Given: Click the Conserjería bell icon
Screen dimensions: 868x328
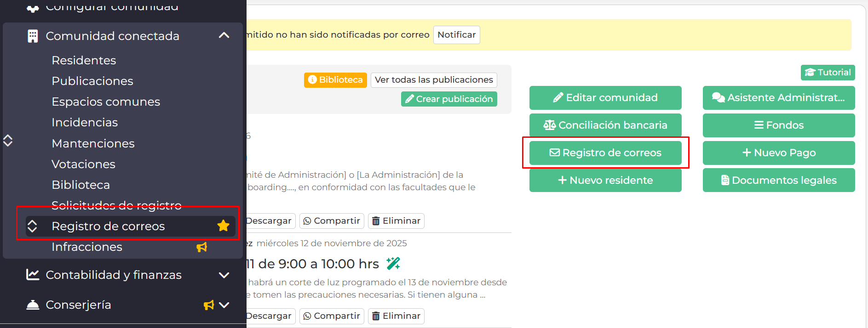Looking at the screenshot, I should click(x=33, y=305).
